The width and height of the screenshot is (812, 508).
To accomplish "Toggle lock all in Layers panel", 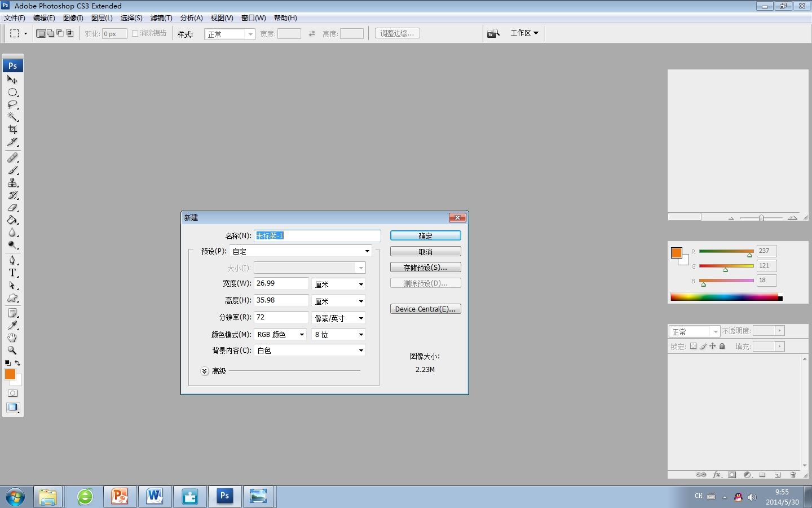I will coord(722,346).
